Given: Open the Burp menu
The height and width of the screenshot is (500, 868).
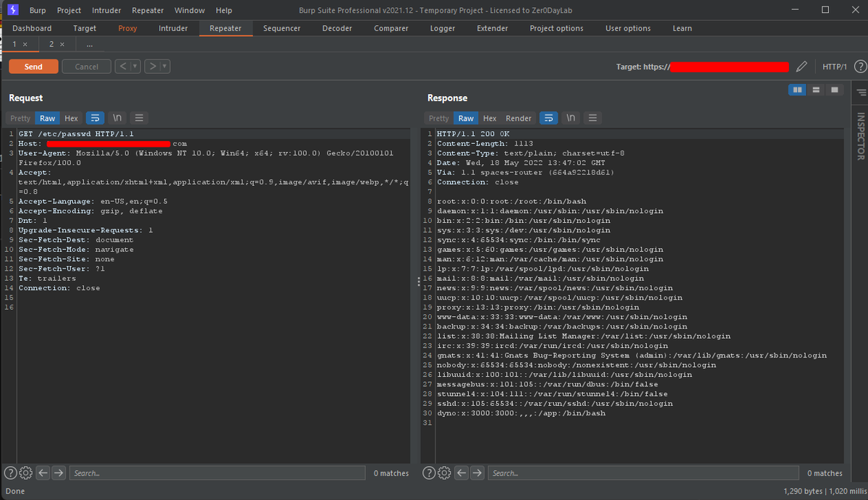Looking at the screenshot, I should point(38,10).
